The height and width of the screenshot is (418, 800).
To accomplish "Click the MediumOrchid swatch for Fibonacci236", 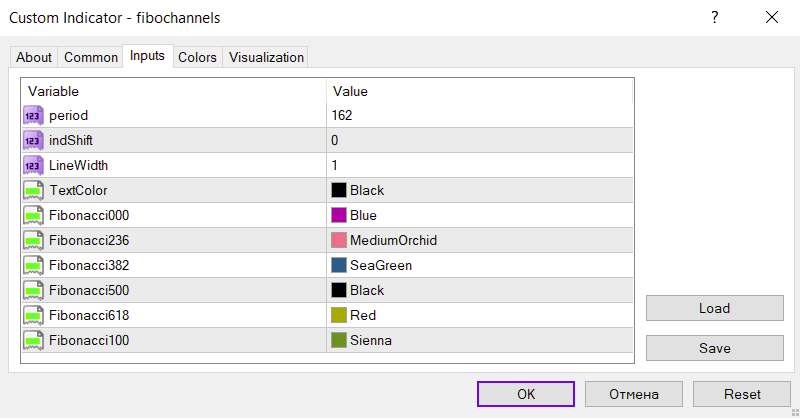I will [339, 240].
